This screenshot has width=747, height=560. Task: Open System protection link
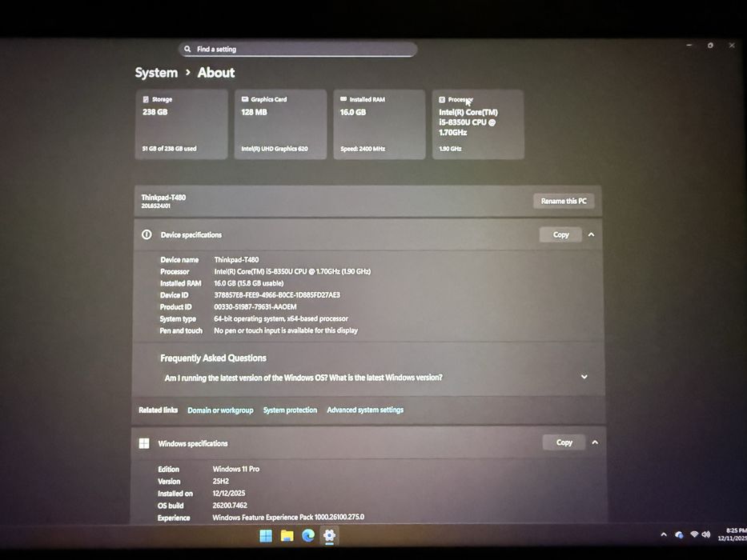pos(290,410)
